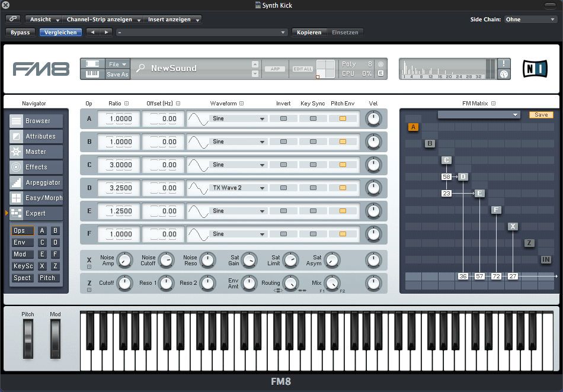The width and height of the screenshot is (563, 392).
Task: Click the magnifier search icon beside NewSound
Action: pyautogui.click(x=140, y=69)
